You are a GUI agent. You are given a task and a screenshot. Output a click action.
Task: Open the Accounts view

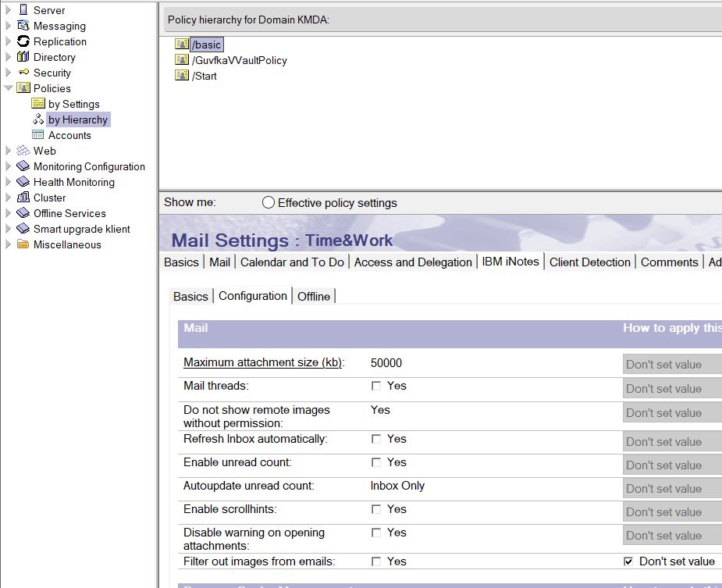69,135
